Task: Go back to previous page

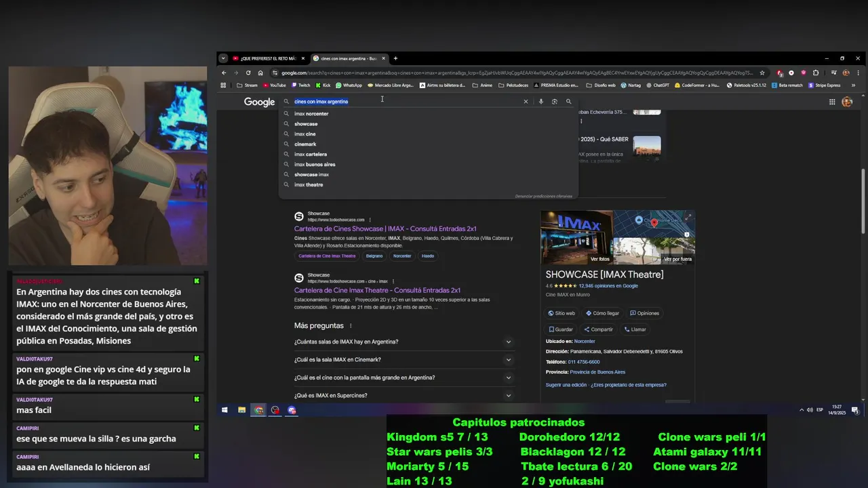Action: click(224, 73)
